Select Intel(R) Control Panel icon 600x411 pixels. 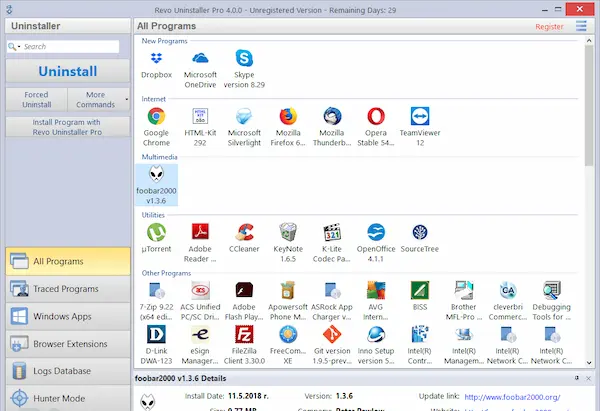[x=420, y=334]
